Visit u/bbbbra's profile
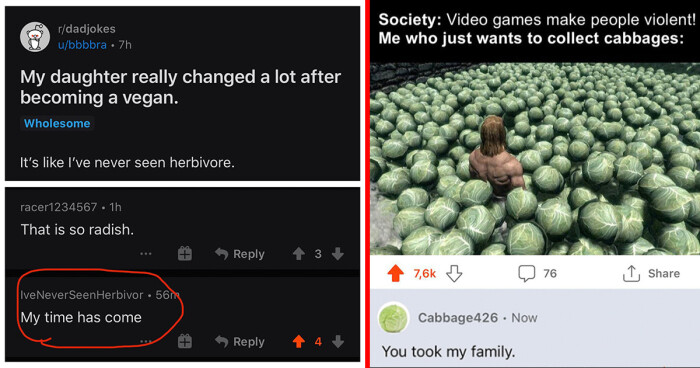Image resolution: width=700 pixels, height=368 pixels. coord(82,45)
